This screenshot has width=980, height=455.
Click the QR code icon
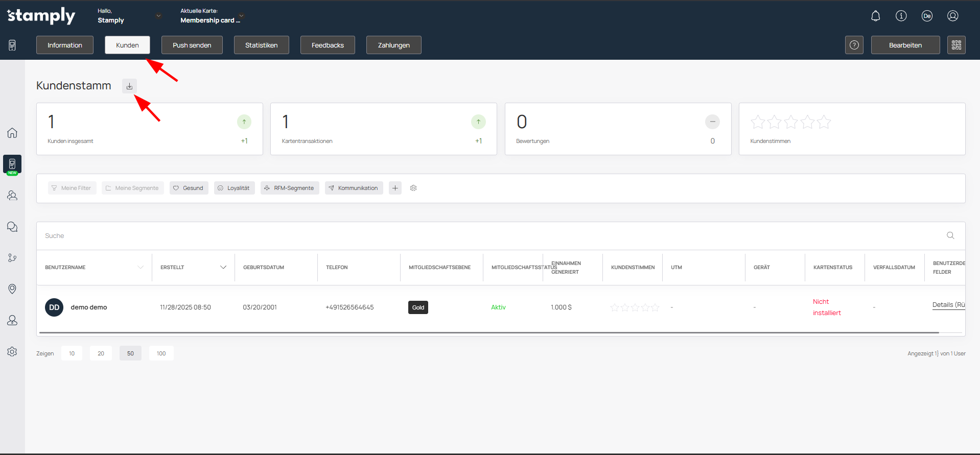point(956,45)
